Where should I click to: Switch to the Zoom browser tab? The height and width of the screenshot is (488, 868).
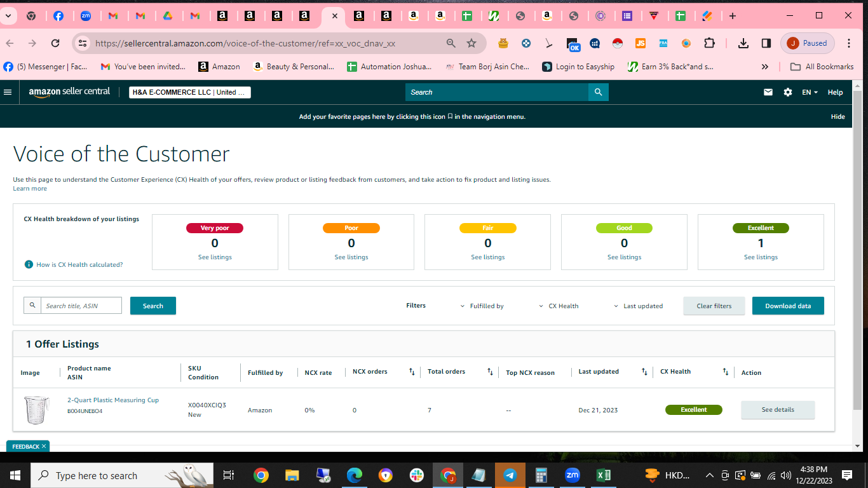[x=86, y=16]
